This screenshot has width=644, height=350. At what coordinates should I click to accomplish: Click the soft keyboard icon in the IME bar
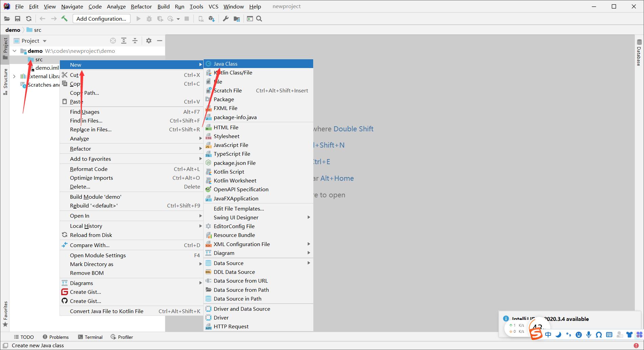[x=609, y=335]
